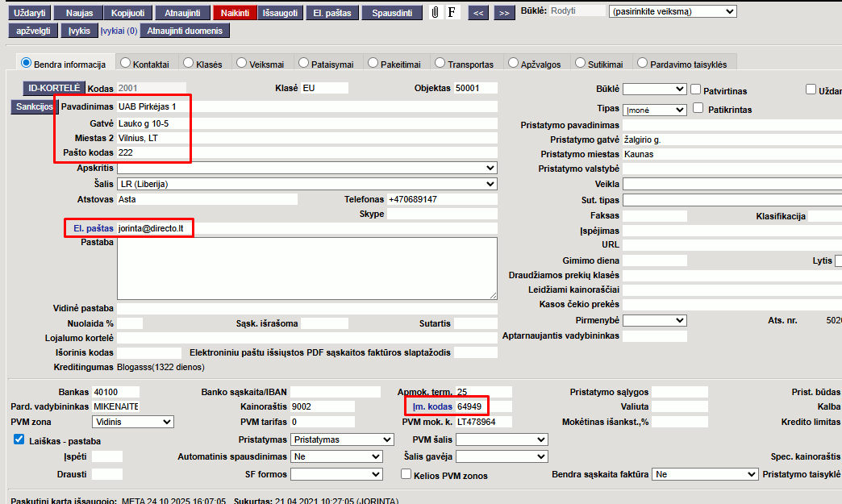This screenshot has height=504, width=842.
Task: Enable the Patvirtinas checkbox
Action: [x=696, y=90]
